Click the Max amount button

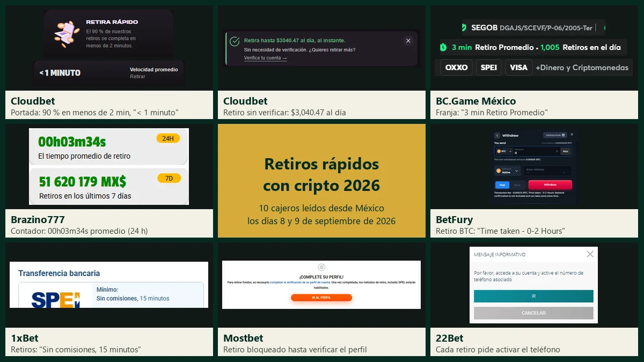[566, 151]
